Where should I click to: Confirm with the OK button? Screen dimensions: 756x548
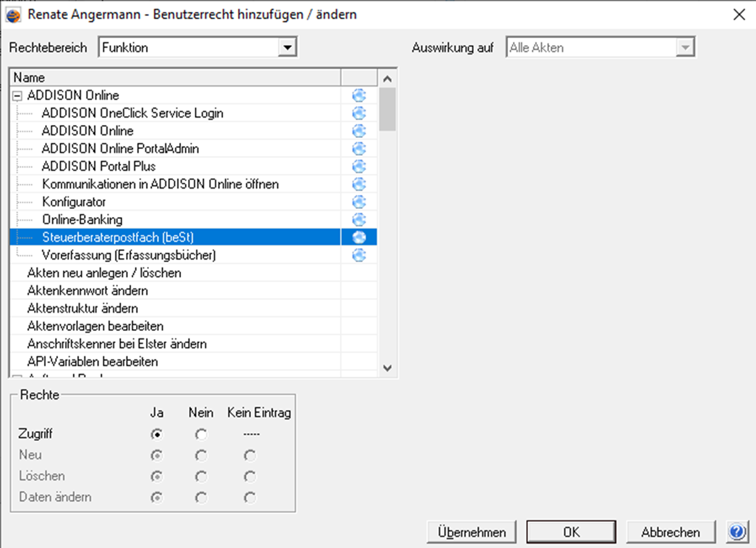point(571,532)
